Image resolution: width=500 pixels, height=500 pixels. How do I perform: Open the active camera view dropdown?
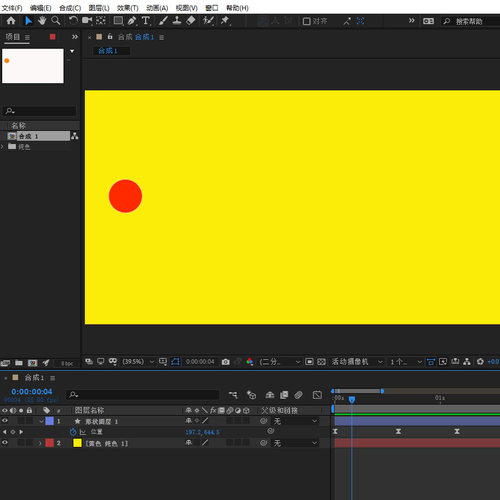pos(357,362)
